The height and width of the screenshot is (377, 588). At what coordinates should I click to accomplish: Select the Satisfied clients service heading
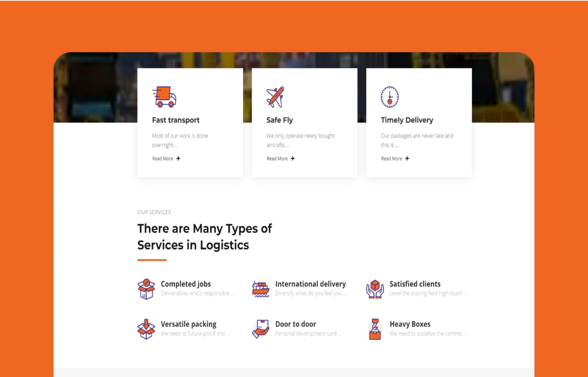pyautogui.click(x=415, y=284)
